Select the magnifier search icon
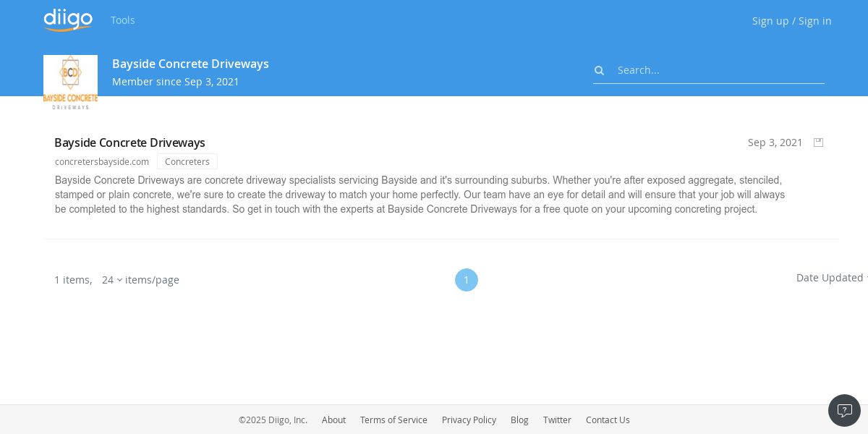 click(599, 70)
